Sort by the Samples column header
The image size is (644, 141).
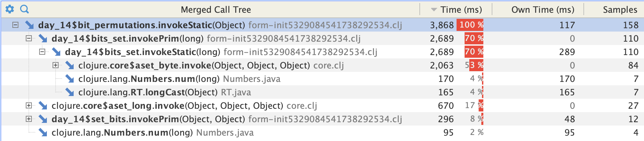[620, 9]
